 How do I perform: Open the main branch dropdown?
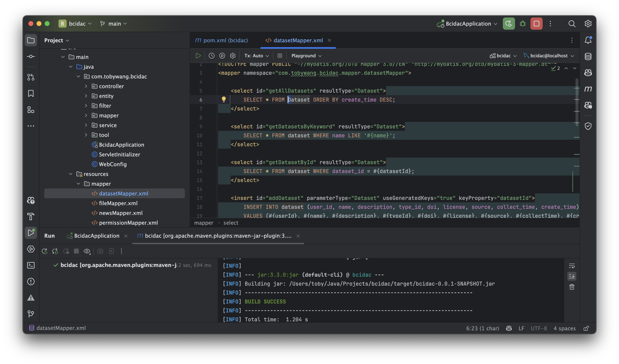tap(114, 24)
